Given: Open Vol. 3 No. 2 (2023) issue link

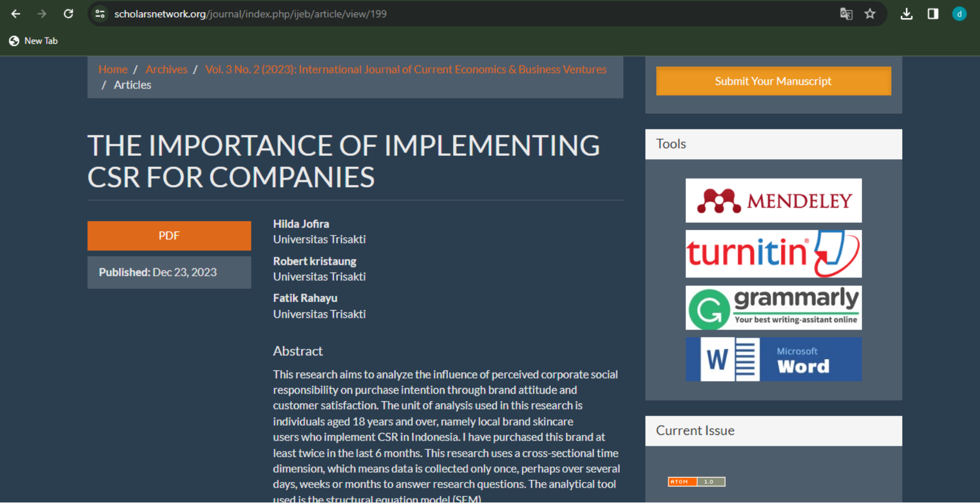Looking at the screenshot, I should 405,70.
